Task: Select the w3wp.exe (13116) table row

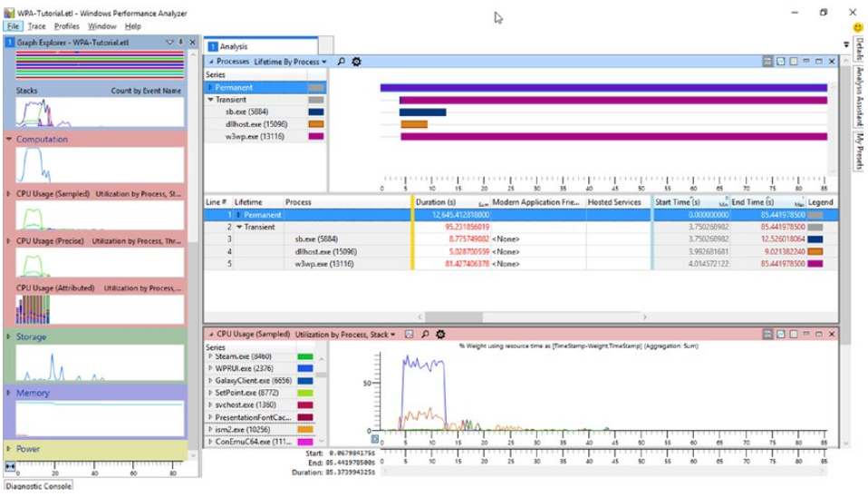Action: pyautogui.click(x=521, y=264)
